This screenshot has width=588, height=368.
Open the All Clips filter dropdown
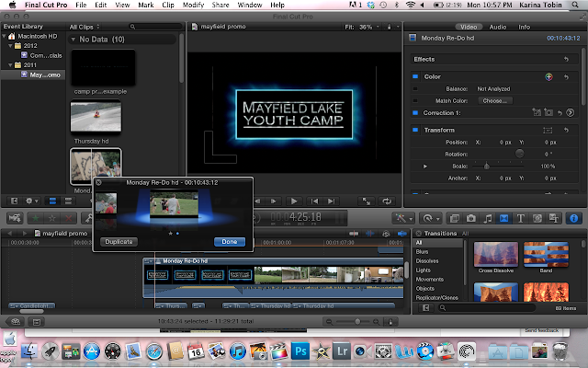click(x=85, y=27)
